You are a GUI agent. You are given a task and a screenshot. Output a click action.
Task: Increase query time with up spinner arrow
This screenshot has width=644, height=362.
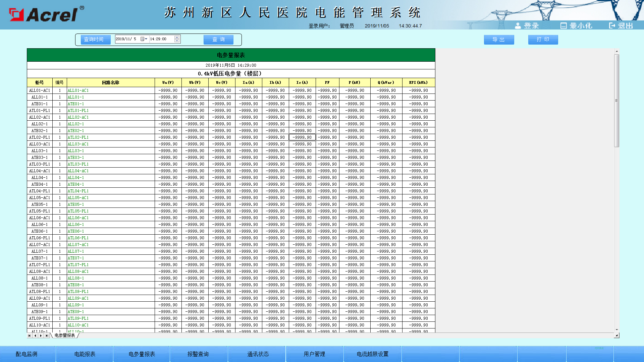click(177, 38)
